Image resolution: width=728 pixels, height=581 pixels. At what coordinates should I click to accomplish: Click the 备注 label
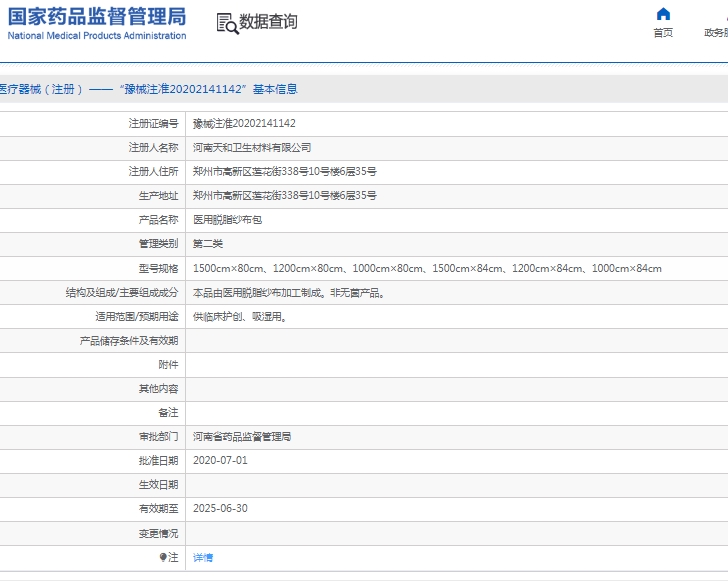click(x=168, y=412)
